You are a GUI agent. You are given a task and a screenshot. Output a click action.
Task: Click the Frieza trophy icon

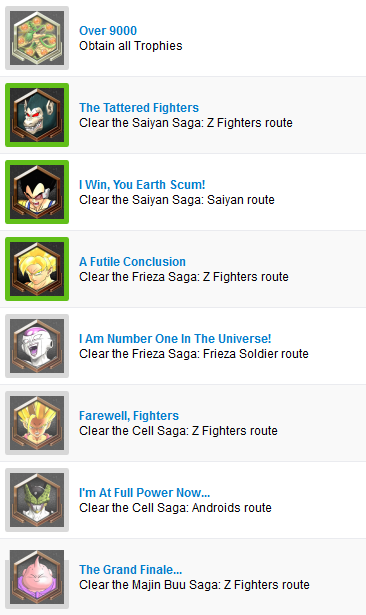pyautogui.click(x=37, y=346)
